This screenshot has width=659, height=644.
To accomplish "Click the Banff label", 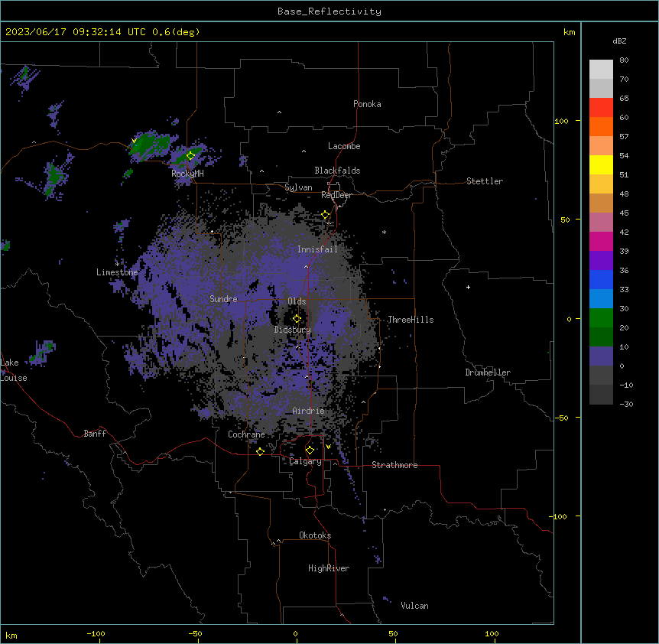I will [95, 434].
